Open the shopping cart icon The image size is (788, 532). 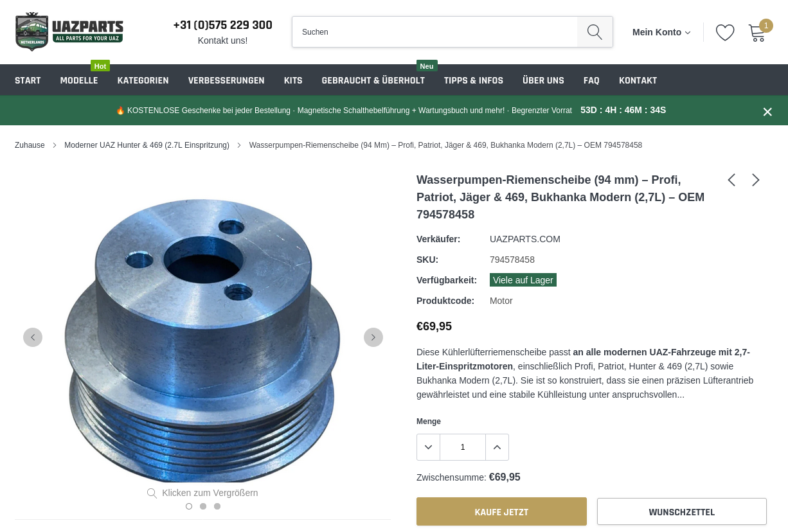click(x=757, y=33)
